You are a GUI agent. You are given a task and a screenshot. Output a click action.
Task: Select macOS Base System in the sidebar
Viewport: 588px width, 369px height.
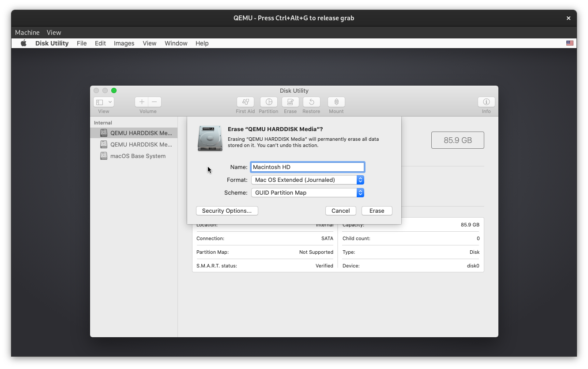137,156
